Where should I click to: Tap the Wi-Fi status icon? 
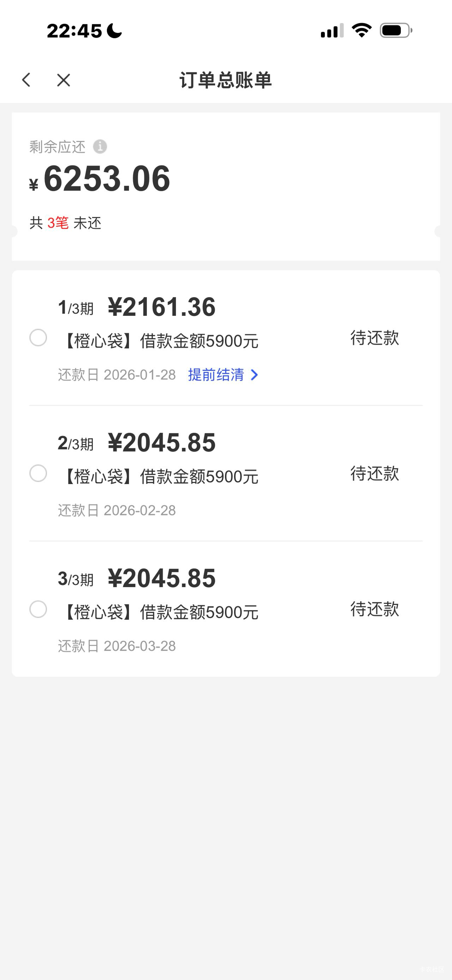coord(362,30)
